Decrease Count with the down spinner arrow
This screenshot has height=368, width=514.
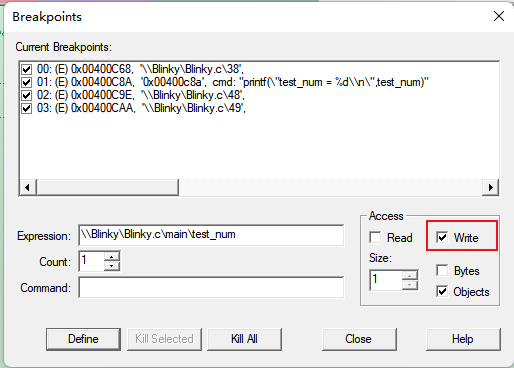[x=112, y=266]
